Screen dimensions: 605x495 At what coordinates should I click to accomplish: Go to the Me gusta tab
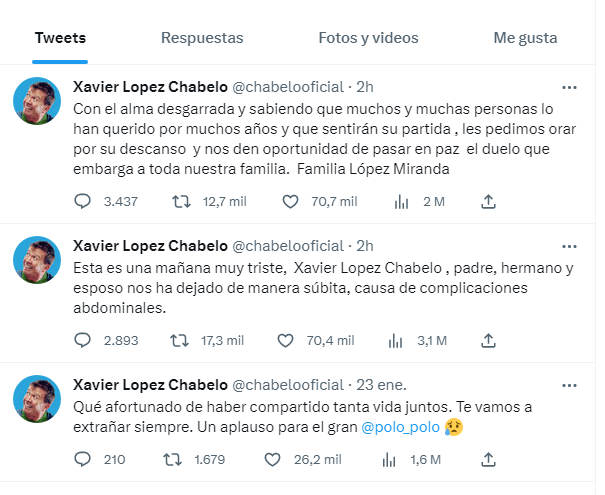(x=525, y=38)
